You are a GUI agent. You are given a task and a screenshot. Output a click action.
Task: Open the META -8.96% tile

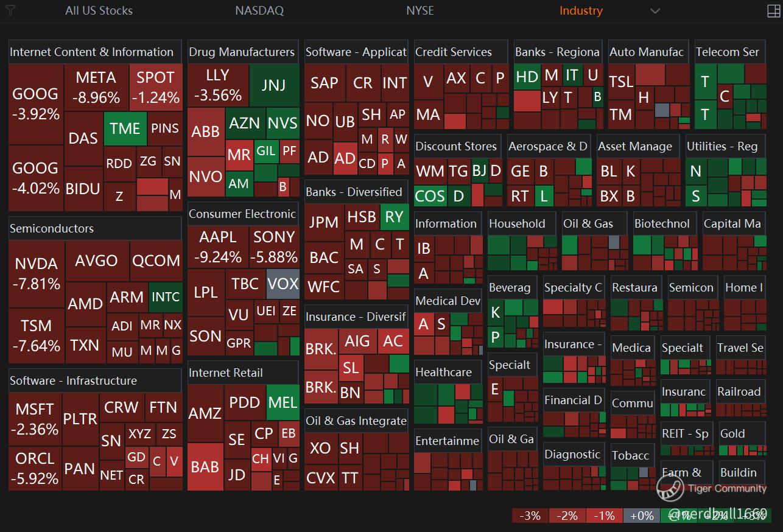tap(96, 88)
